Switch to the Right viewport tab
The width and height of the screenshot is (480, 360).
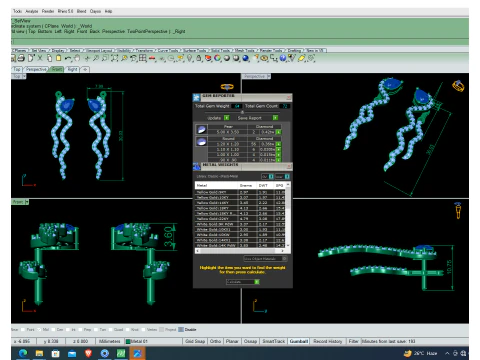72,69
